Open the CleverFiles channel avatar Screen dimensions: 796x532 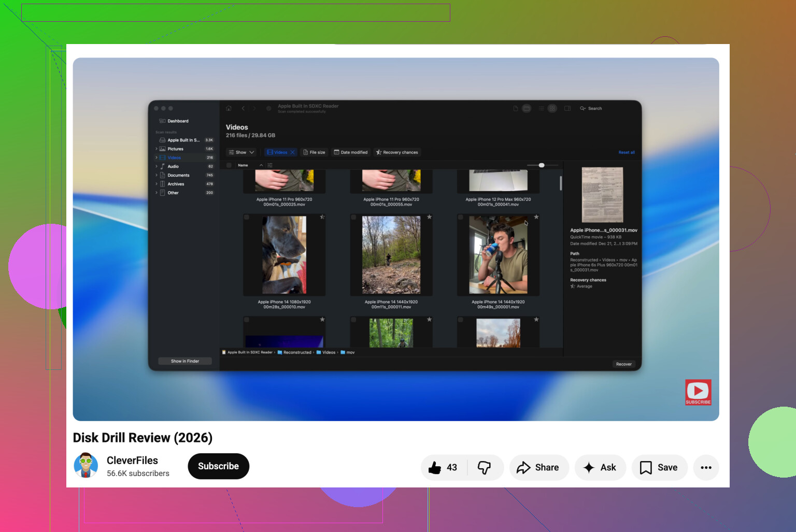86,465
